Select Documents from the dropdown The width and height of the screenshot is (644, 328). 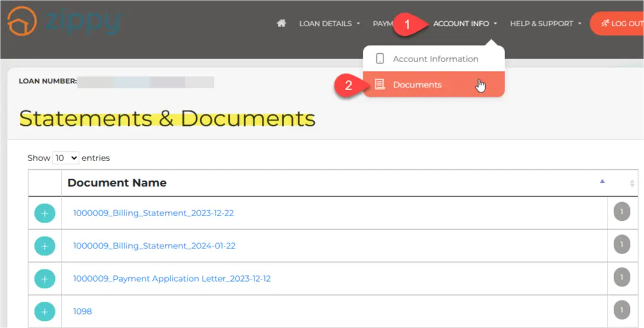[417, 84]
